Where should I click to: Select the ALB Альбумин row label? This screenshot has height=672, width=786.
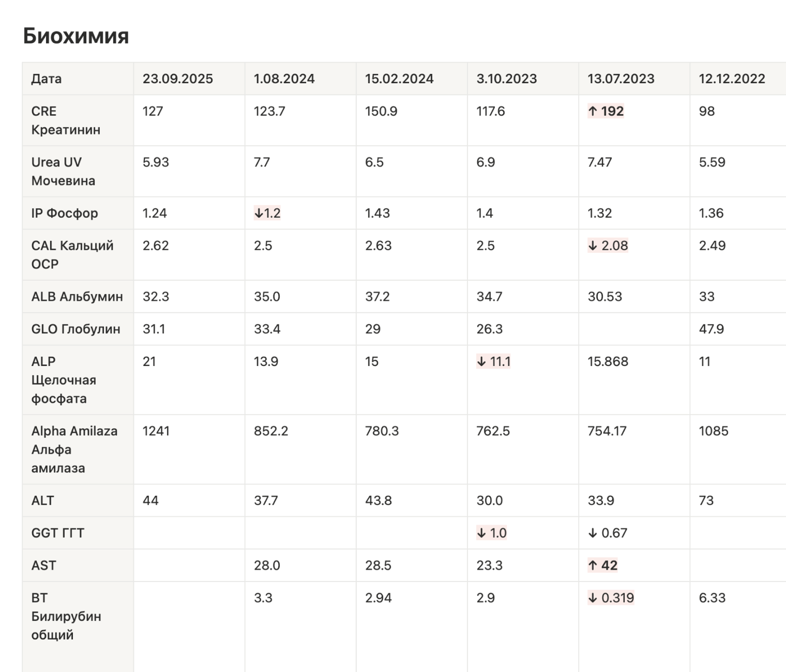[x=77, y=297]
